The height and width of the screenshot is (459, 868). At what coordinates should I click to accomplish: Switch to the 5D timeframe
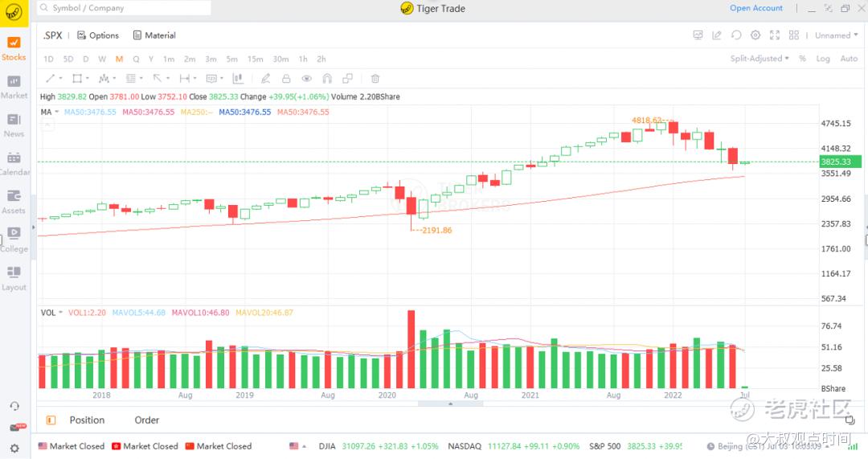(x=68, y=59)
